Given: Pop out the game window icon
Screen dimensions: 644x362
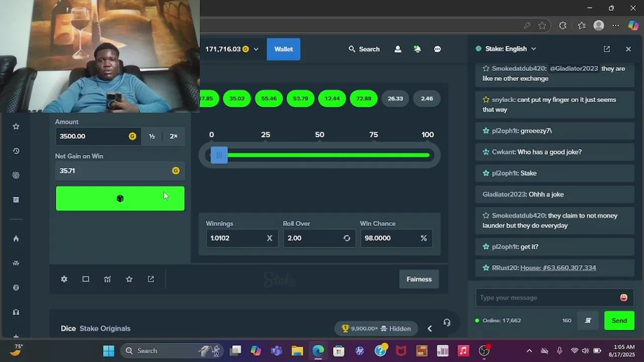Looking at the screenshot, I should pyautogui.click(x=151, y=279).
